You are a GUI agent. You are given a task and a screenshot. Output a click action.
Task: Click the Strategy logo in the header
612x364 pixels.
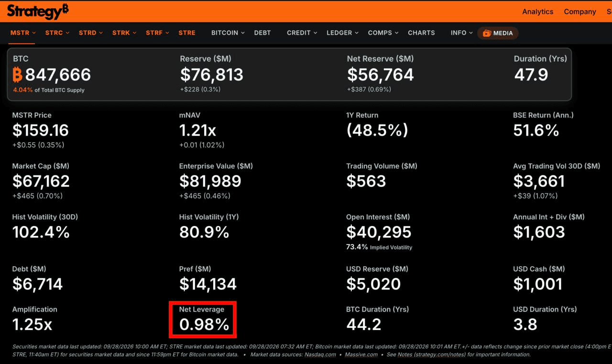[x=38, y=11]
